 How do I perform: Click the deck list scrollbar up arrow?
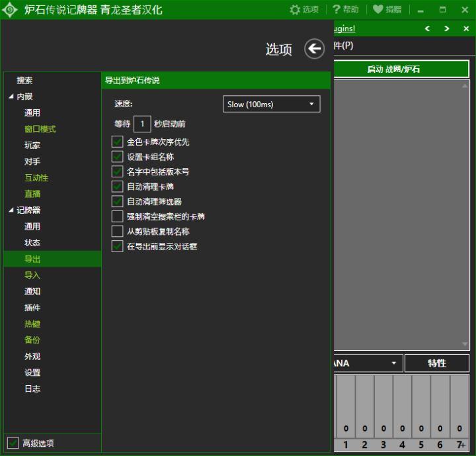(x=465, y=86)
